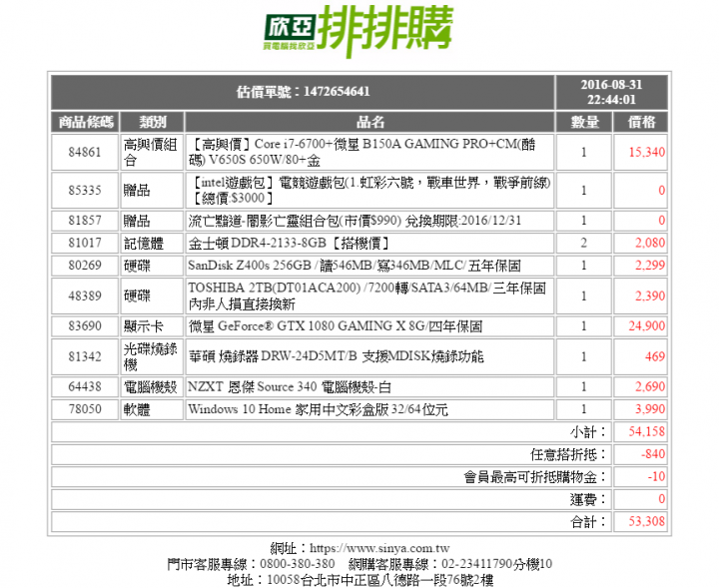
Task: Select barcode 81017
Action: tap(85, 243)
